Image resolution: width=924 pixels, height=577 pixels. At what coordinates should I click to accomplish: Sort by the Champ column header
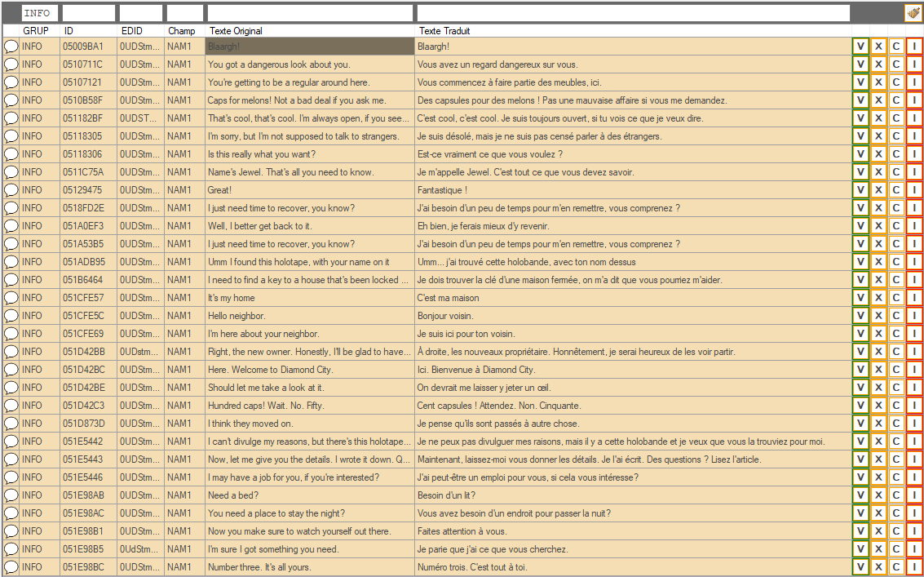click(182, 31)
